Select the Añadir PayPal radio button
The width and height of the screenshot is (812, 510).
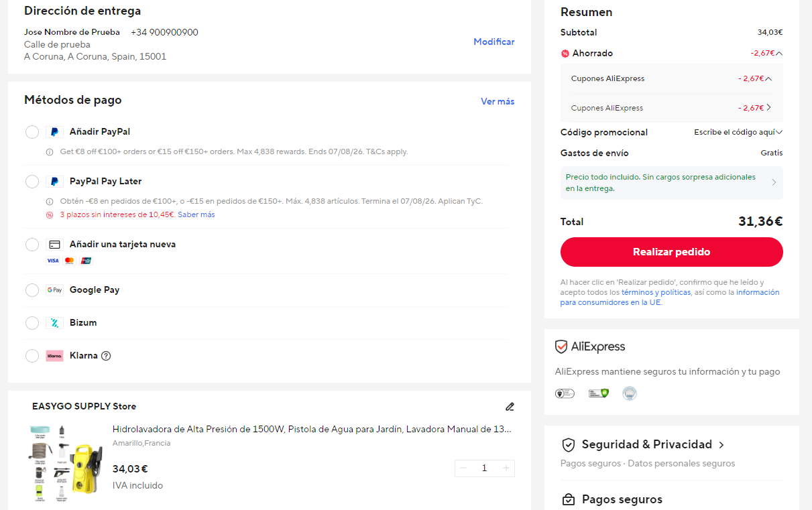click(x=32, y=132)
